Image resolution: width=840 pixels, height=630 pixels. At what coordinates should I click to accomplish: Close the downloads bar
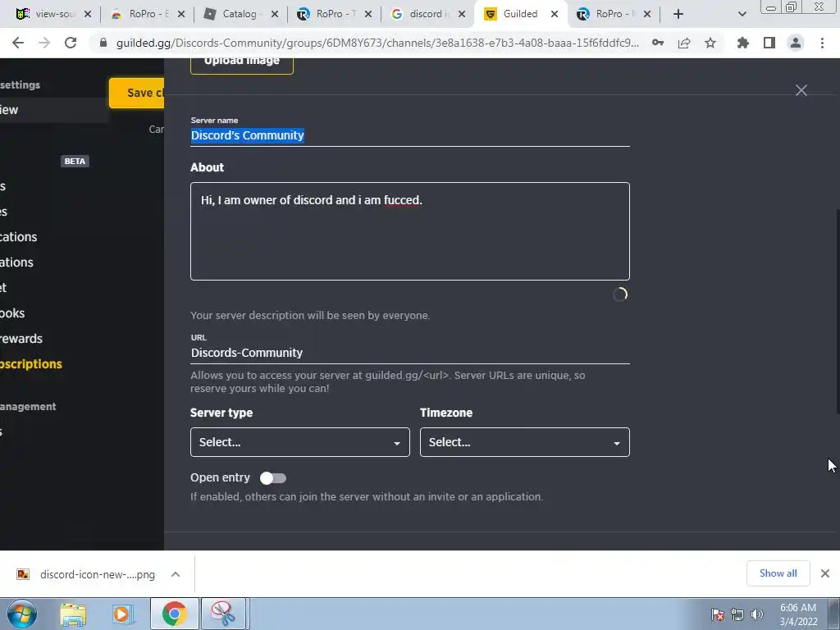825,573
